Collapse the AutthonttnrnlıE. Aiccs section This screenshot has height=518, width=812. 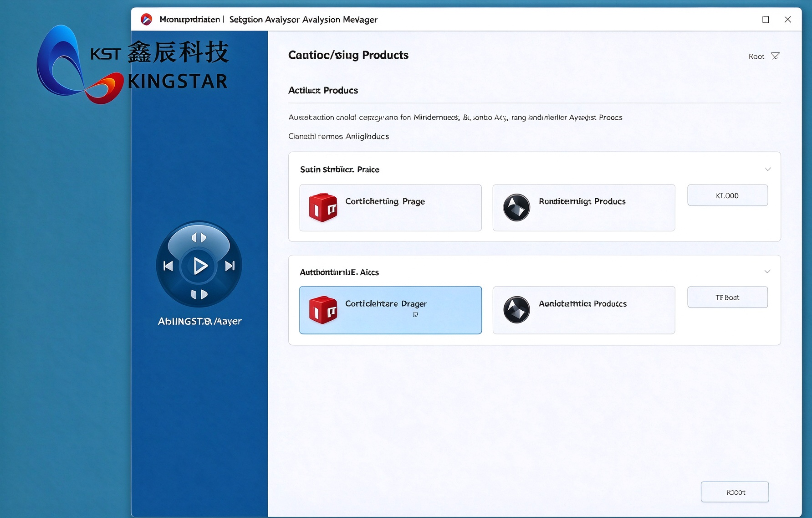click(x=767, y=272)
